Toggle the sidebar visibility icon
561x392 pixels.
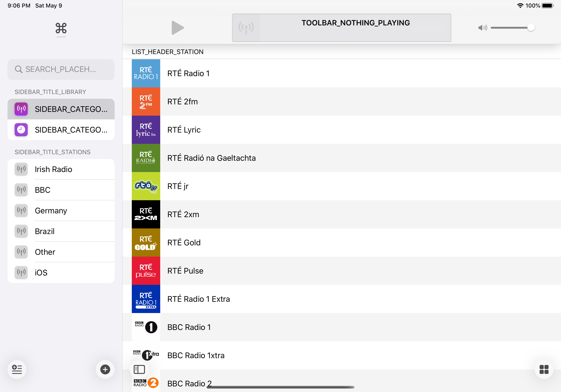[139, 369]
